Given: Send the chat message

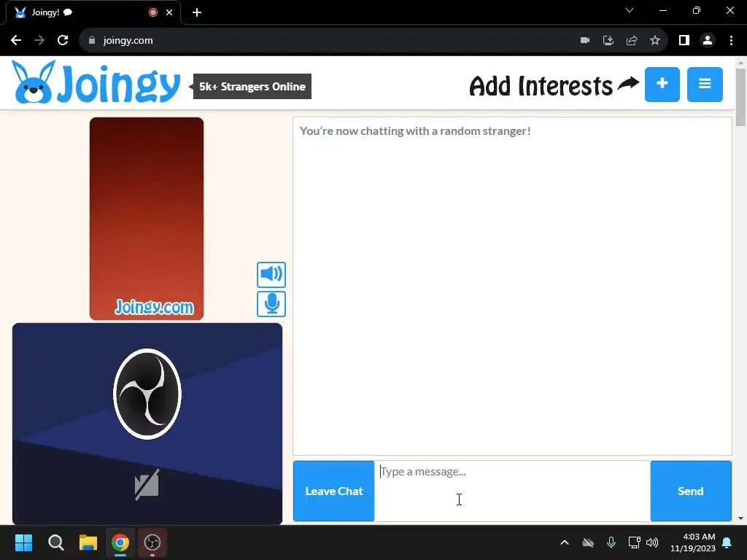Looking at the screenshot, I should coord(691,491).
